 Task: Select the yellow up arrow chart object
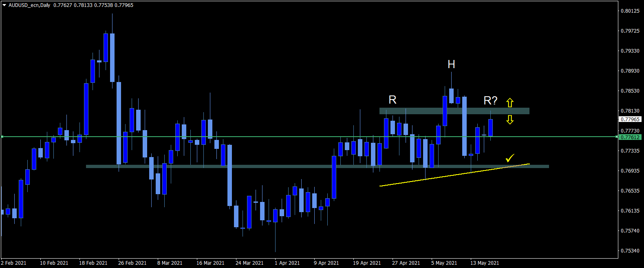click(510, 102)
